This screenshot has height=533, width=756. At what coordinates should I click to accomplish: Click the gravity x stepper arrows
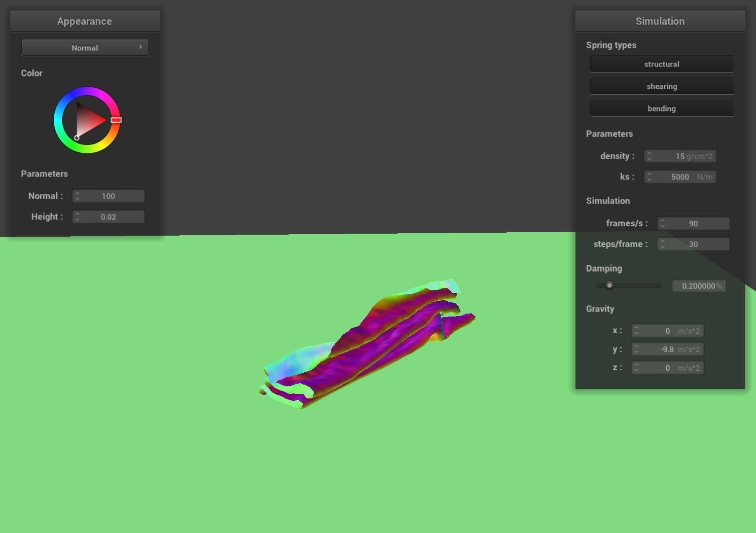pos(637,331)
